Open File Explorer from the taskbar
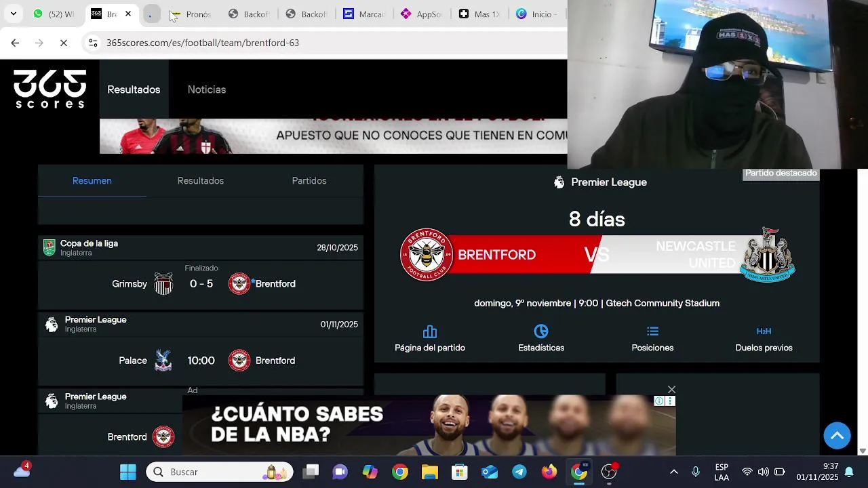This screenshot has height=488, width=868. [x=430, y=472]
